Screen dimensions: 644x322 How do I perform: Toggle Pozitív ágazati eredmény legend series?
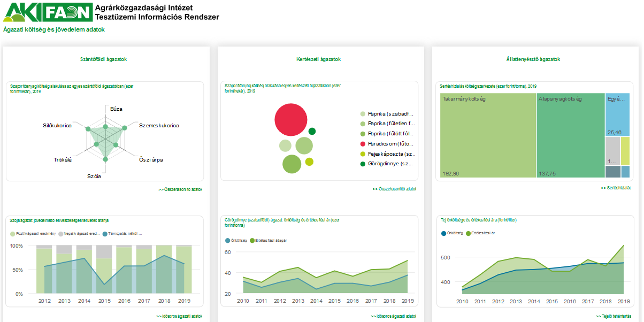[32, 234]
